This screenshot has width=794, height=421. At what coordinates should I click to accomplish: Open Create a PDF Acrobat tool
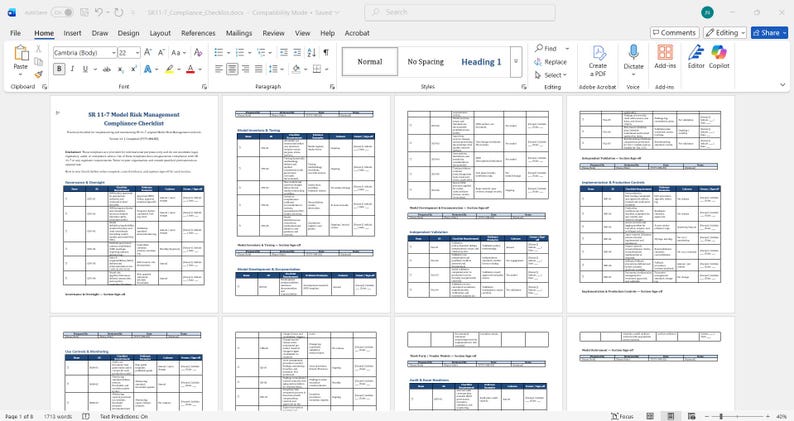(x=598, y=61)
